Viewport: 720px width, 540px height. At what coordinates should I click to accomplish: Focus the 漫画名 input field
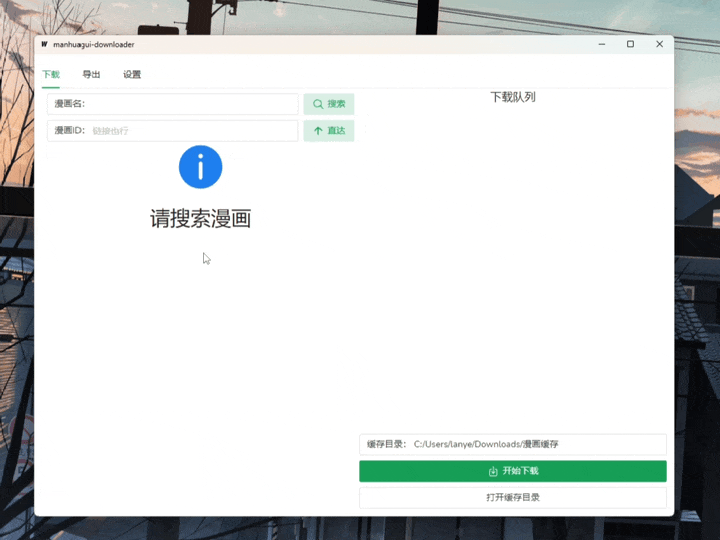coord(173,104)
